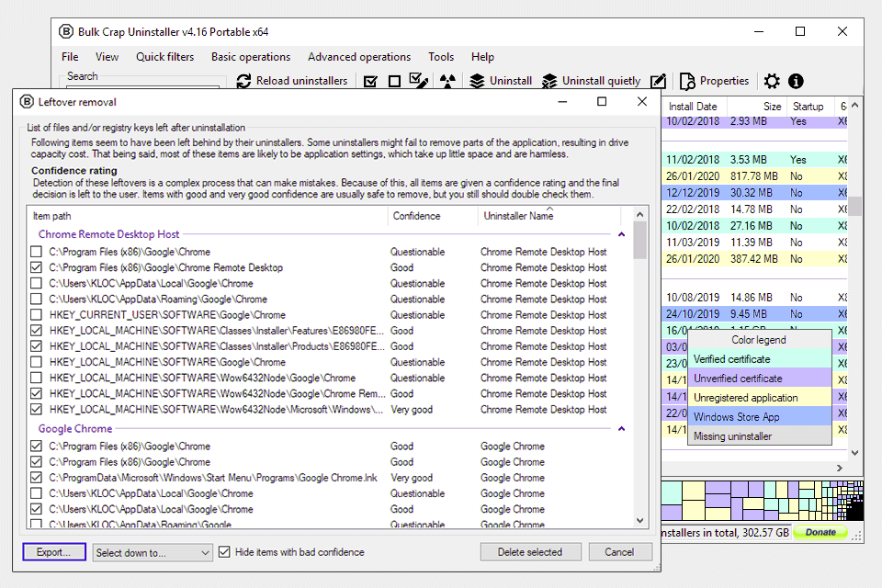Click the info about icon
Image resolution: width=882 pixels, height=588 pixels.
tap(796, 81)
